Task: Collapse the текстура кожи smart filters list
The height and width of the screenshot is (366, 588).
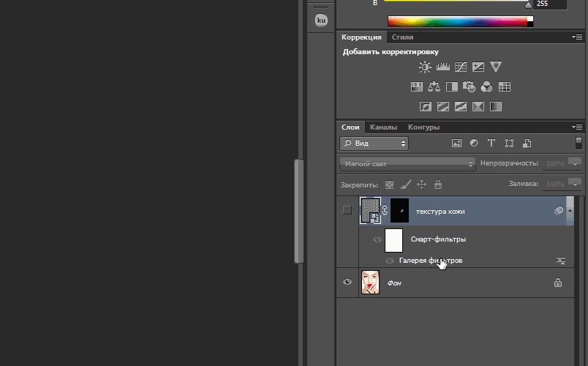Action: (x=559, y=211)
